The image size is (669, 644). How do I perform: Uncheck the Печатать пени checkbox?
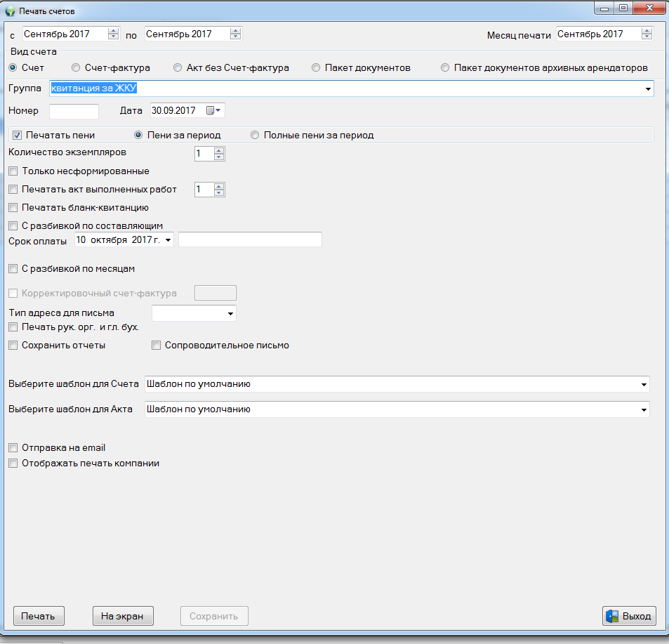pyautogui.click(x=18, y=135)
